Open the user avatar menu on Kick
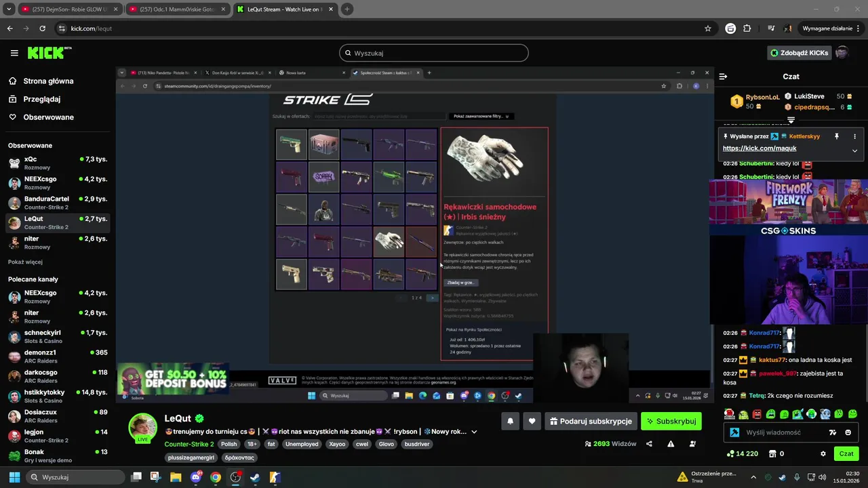This screenshot has width=868, height=488. [842, 53]
